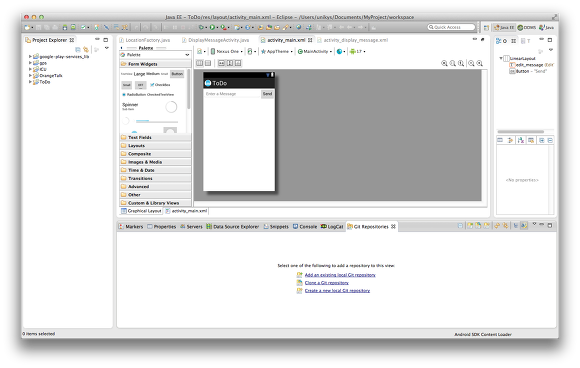580x368 pixels.
Task: Open the Palette dropdown menu
Action: tap(187, 55)
